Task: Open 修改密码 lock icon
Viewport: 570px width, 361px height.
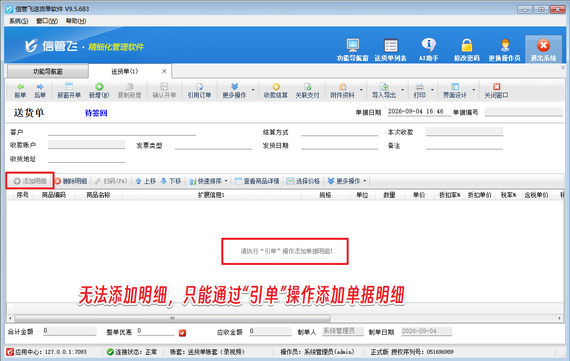Action: pos(467,49)
